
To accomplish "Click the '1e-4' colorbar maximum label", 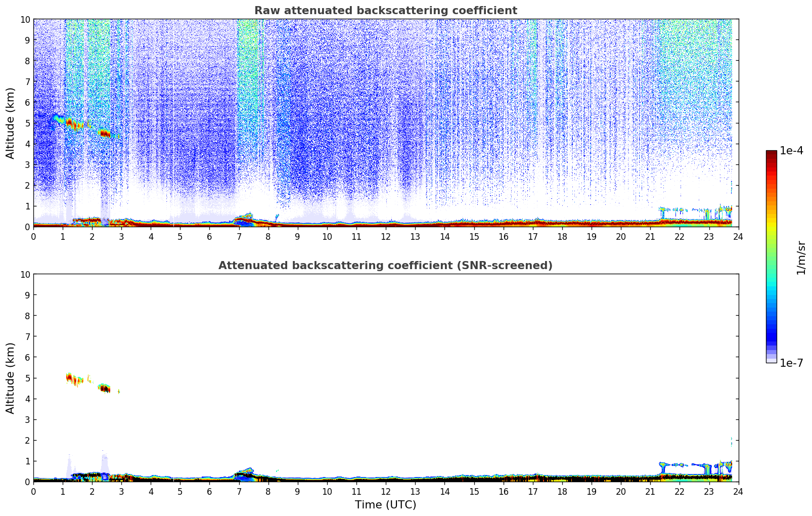I will (x=791, y=151).
